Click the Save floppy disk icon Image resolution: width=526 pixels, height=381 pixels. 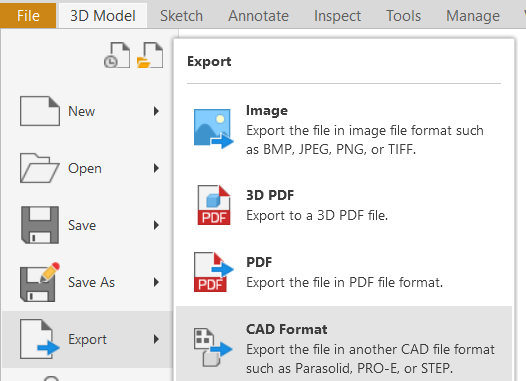[40, 225]
